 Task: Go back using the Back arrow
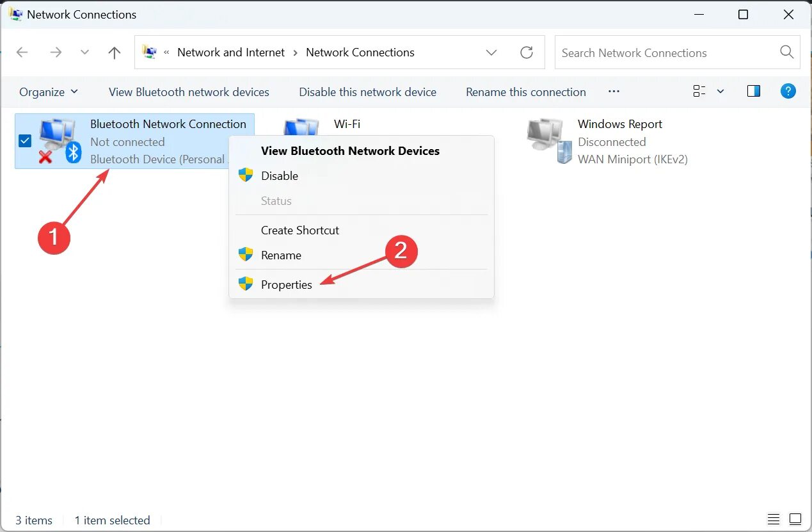22,52
